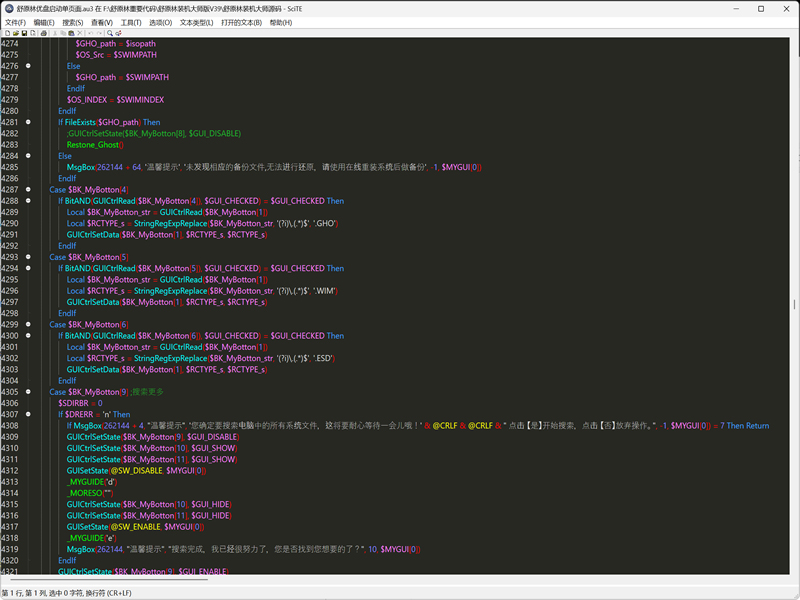Click the '.WIM' string on line 4296

click(x=325, y=290)
